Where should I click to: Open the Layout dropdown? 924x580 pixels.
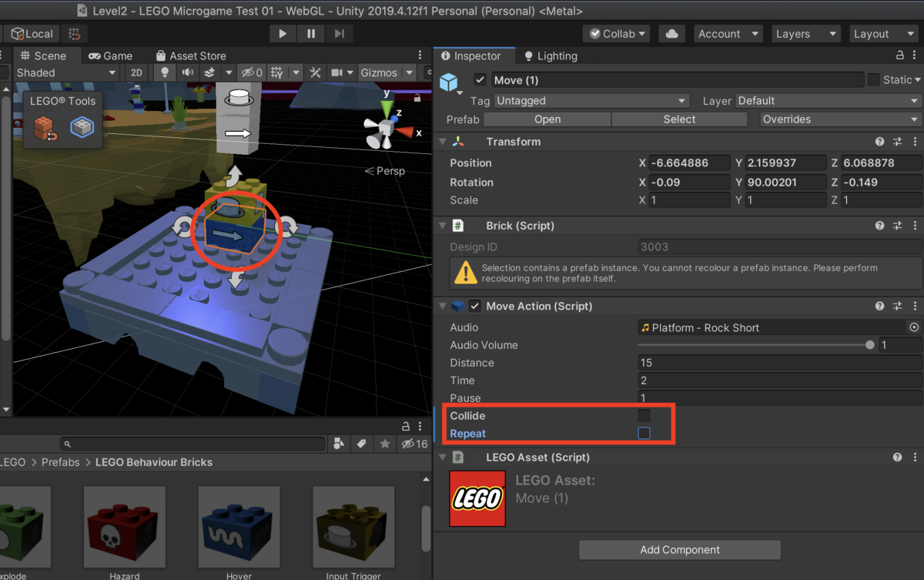tap(883, 34)
